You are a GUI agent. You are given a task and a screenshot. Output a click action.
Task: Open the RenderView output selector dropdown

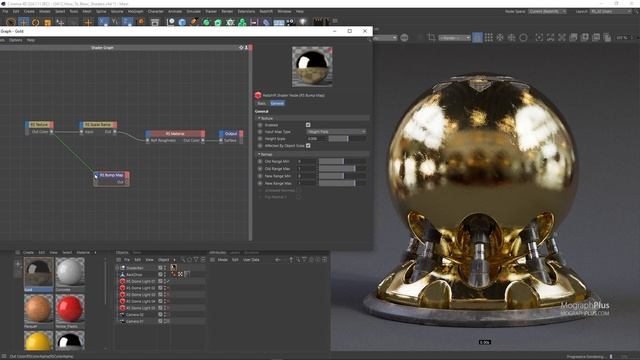[x=454, y=38]
